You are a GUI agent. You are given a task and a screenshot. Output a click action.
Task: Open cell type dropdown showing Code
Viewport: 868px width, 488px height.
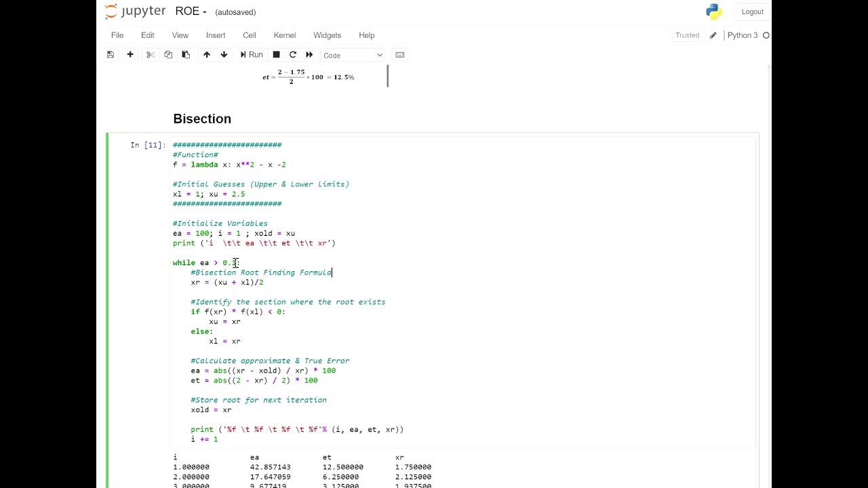click(x=353, y=55)
